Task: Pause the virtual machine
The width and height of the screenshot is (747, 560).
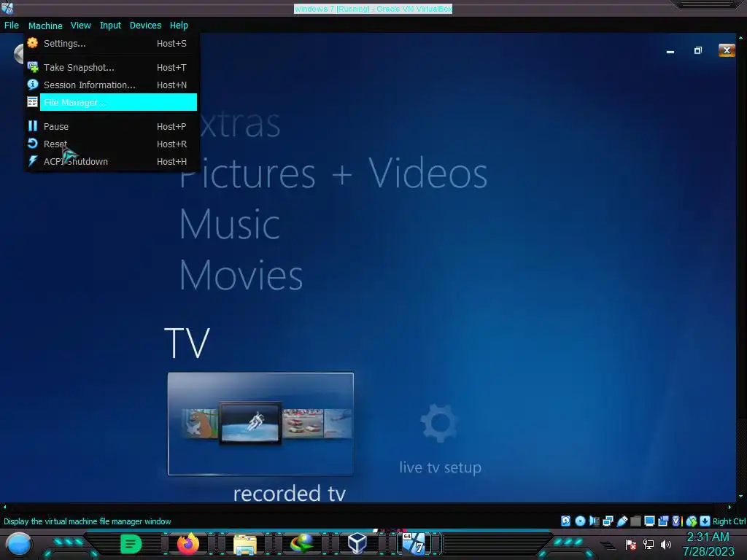Action: (111, 126)
